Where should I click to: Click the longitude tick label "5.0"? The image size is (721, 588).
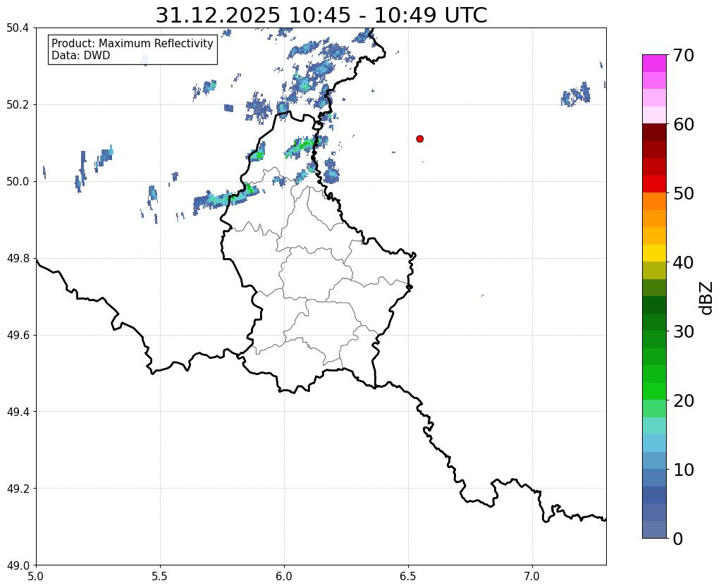tap(36, 576)
